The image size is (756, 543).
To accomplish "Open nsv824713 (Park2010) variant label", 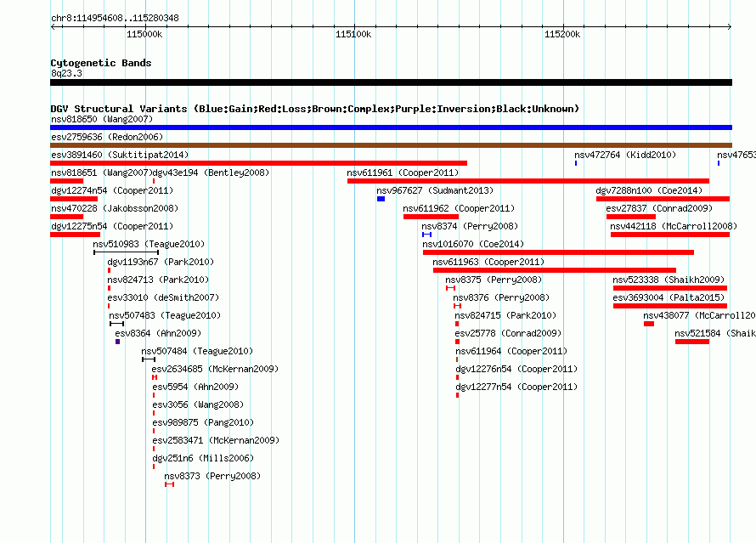I will [x=158, y=280].
